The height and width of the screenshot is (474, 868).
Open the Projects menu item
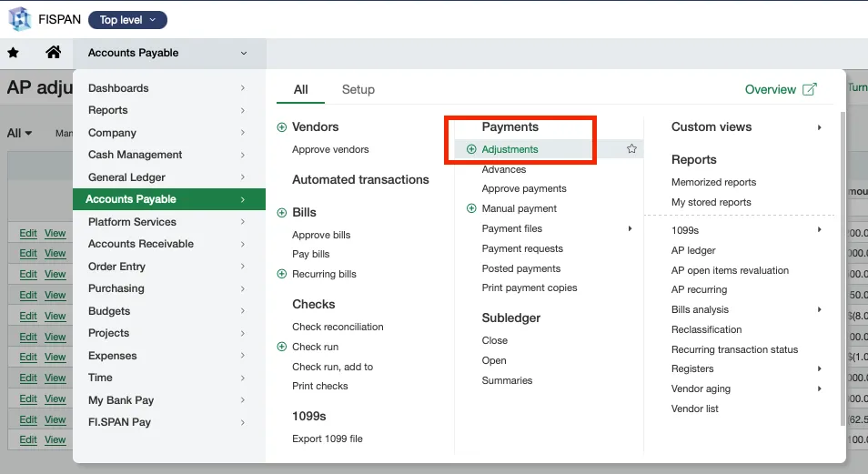pyautogui.click(x=169, y=333)
